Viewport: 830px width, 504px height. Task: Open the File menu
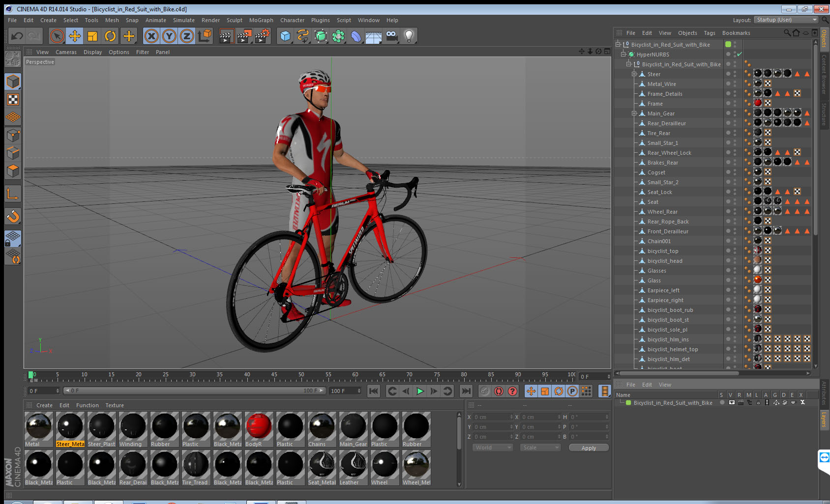click(x=12, y=20)
